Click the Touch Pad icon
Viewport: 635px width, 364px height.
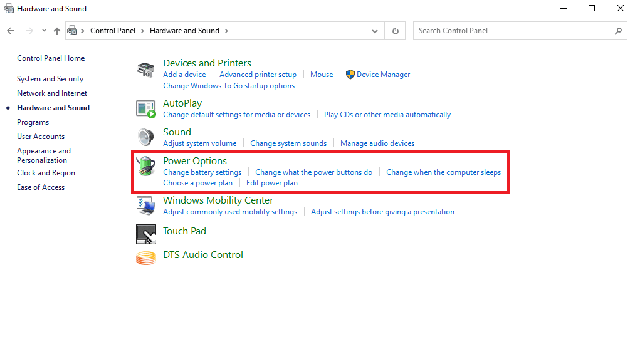point(146,234)
